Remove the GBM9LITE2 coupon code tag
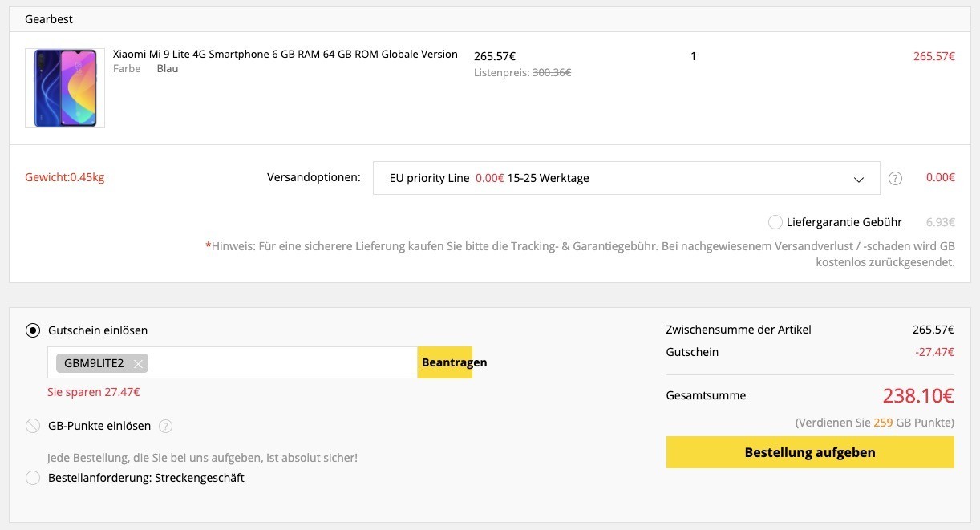This screenshot has height=530, width=980. pos(139,363)
